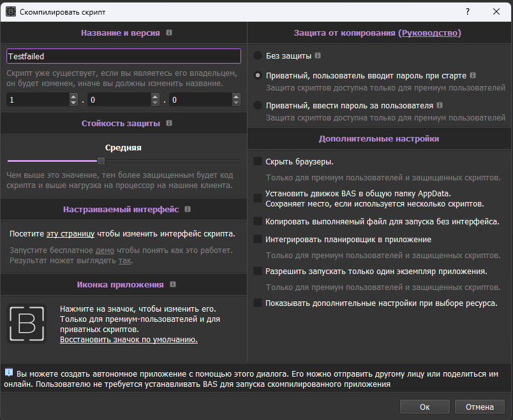Click the protection strength slider handle
This screenshot has height=420, width=513.
click(101, 161)
